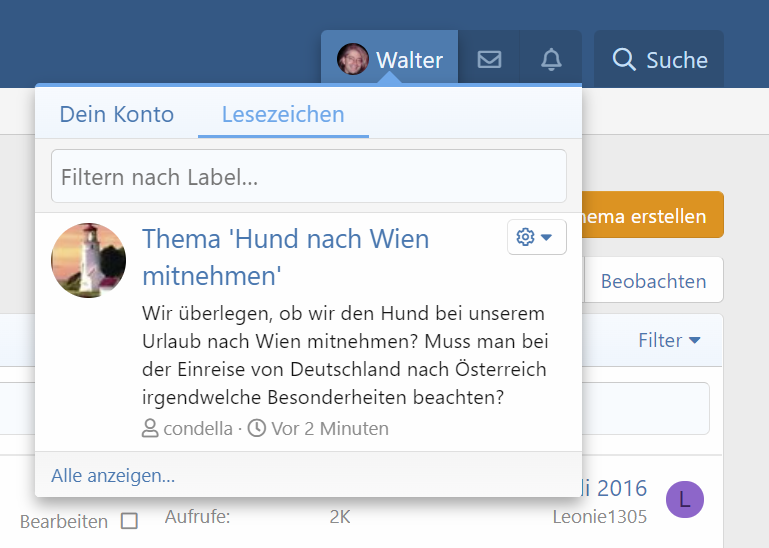Click the lighthouse avatar of condella
The image size is (769, 548).
pyautogui.click(x=88, y=260)
